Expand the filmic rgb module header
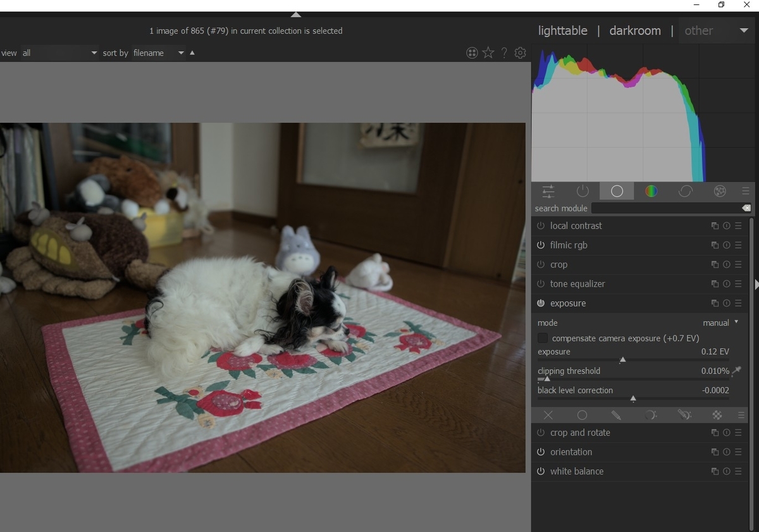Screen dimensions: 759x532 [x=569, y=245]
